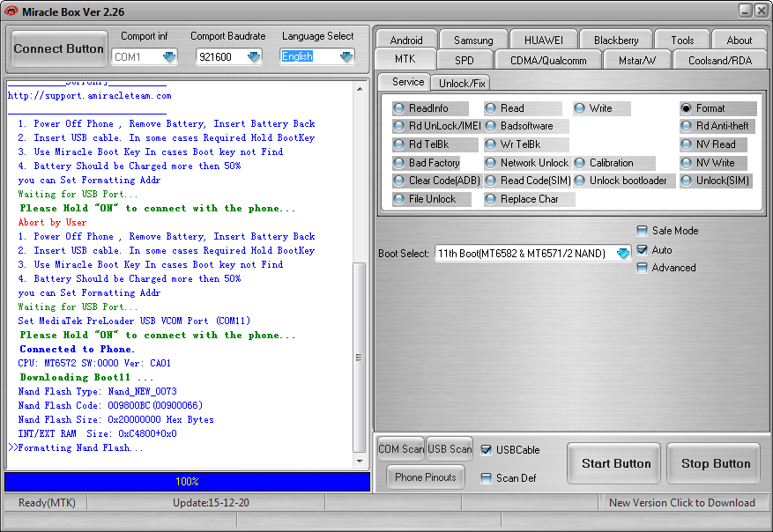The height and width of the screenshot is (532, 773).
Task: Open the HUAWEI tab
Action: 543,40
